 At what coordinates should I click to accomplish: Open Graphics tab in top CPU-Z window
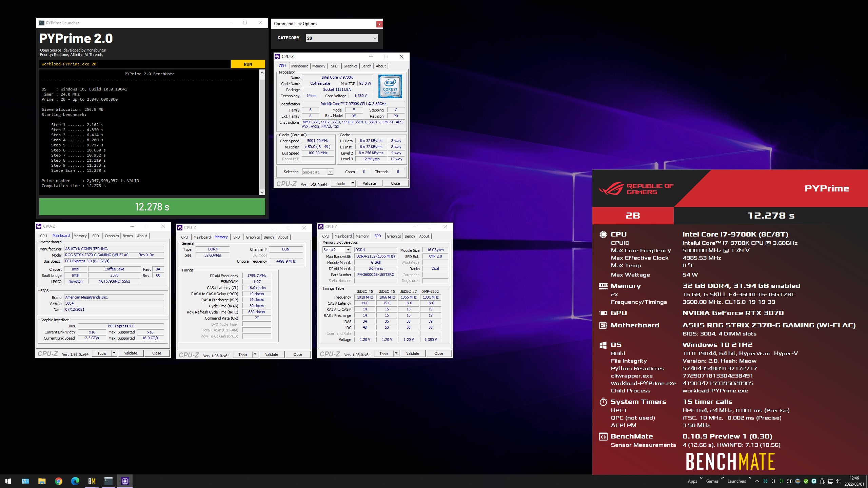[x=350, y=66]
